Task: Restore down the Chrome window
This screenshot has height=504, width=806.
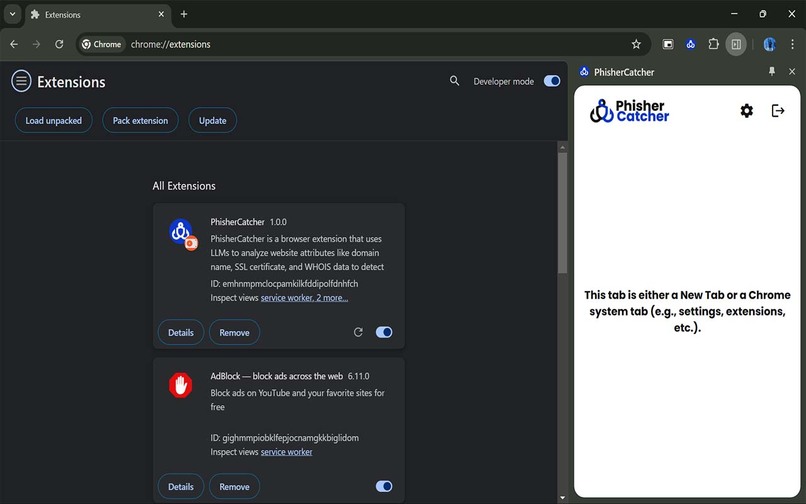Action: tap(763, 14)
